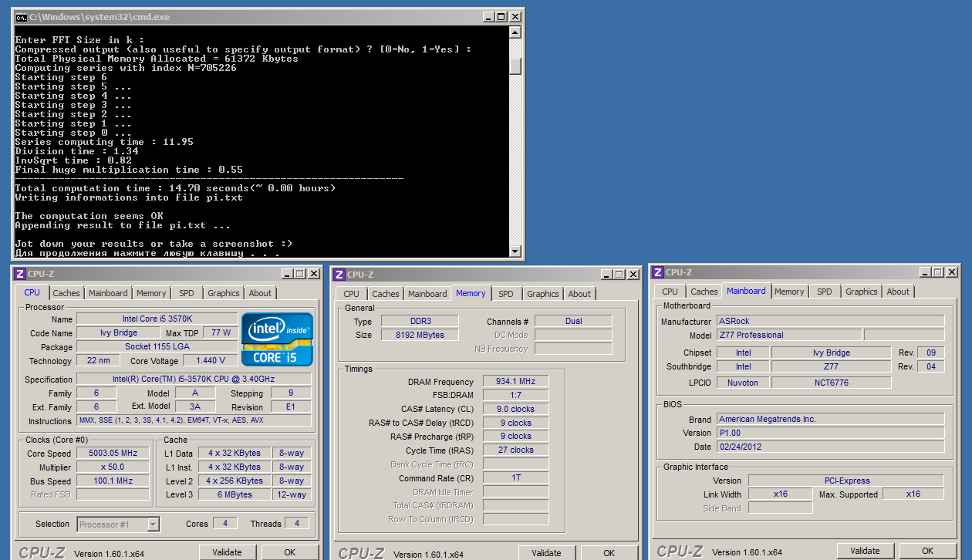
Task: Click the Socket 1155 LGA package field
Action: click(x=157, y=347)
